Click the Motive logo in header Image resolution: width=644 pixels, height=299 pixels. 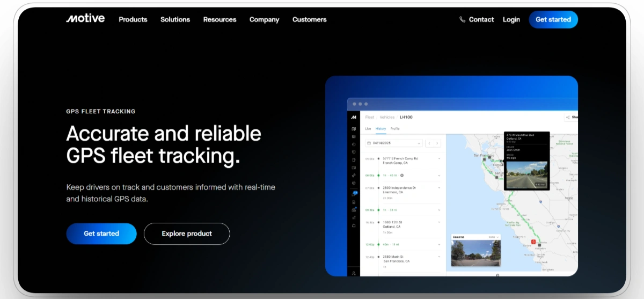pyautogui.click(x=85, y=19)
